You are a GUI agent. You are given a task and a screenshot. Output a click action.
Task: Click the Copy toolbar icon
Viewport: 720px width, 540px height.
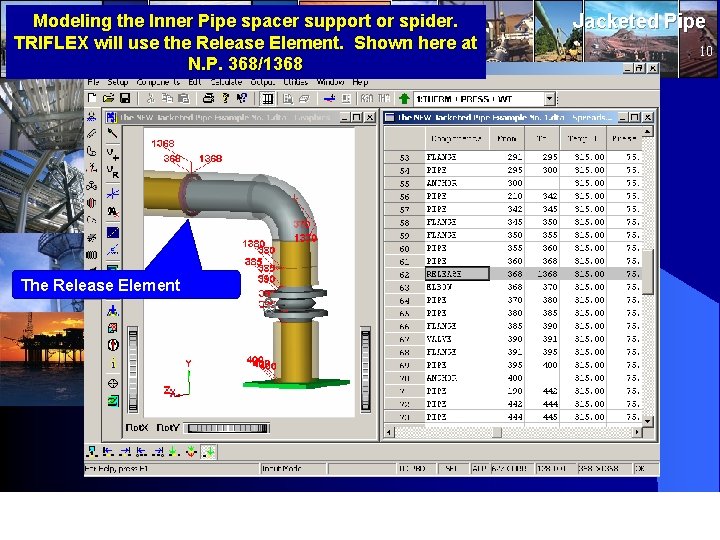(x=167, y=98)
